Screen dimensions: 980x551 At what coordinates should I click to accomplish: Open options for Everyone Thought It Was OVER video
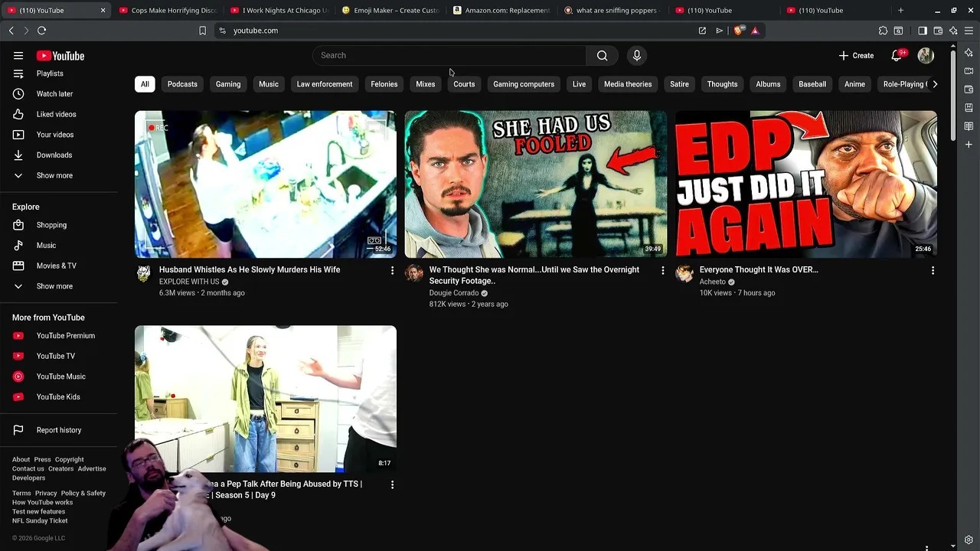tap(933, 271)
